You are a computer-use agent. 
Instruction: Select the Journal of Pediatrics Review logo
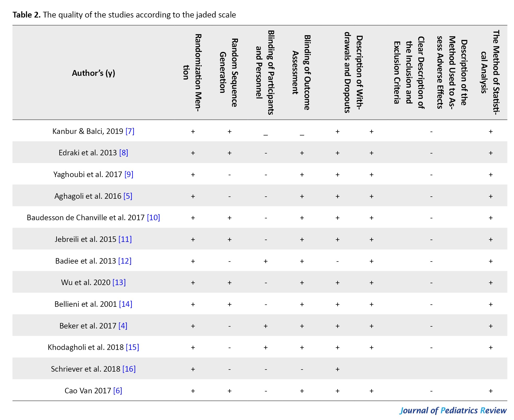(453, 410)
